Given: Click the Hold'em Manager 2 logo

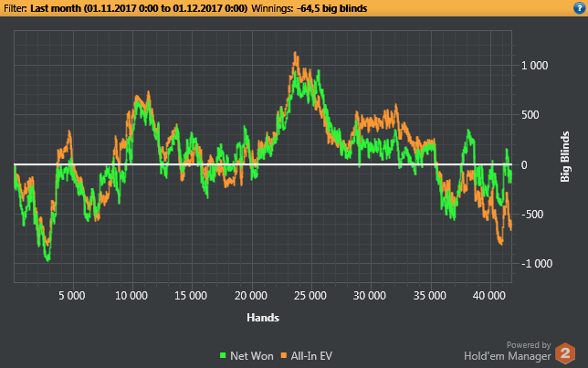Looking at the screenshot, I should (x=565, y=353).
